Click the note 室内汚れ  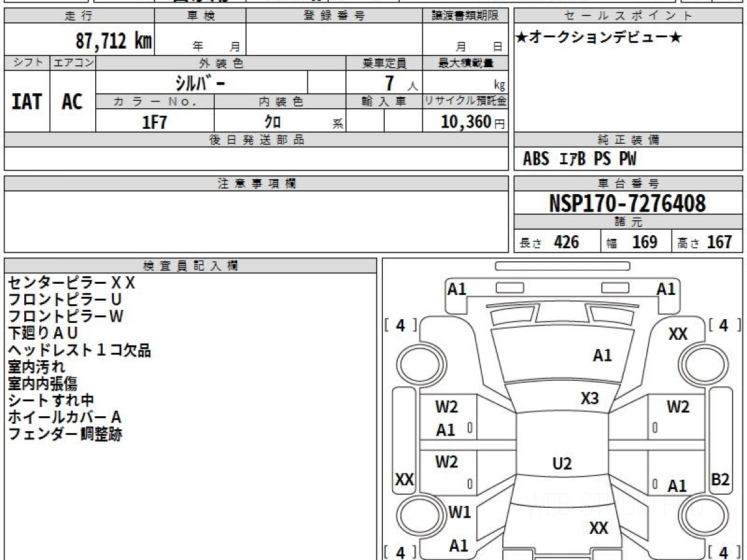36,367
